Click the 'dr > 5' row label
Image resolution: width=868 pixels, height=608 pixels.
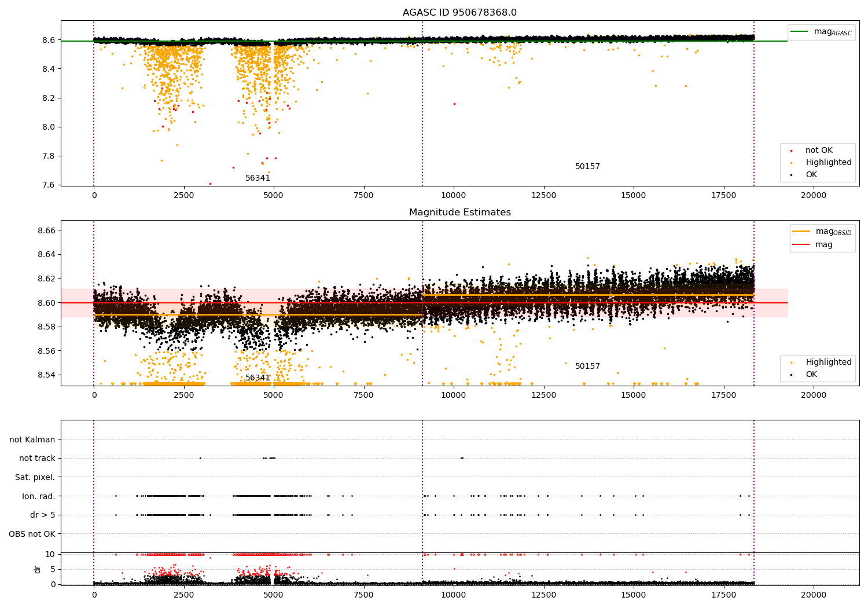(43, 515)
